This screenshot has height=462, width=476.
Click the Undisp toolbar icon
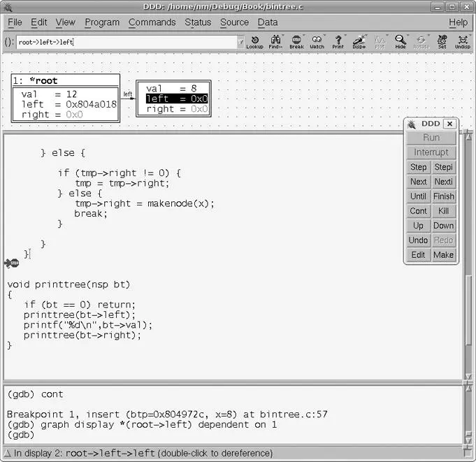click(x=462, y=42)
